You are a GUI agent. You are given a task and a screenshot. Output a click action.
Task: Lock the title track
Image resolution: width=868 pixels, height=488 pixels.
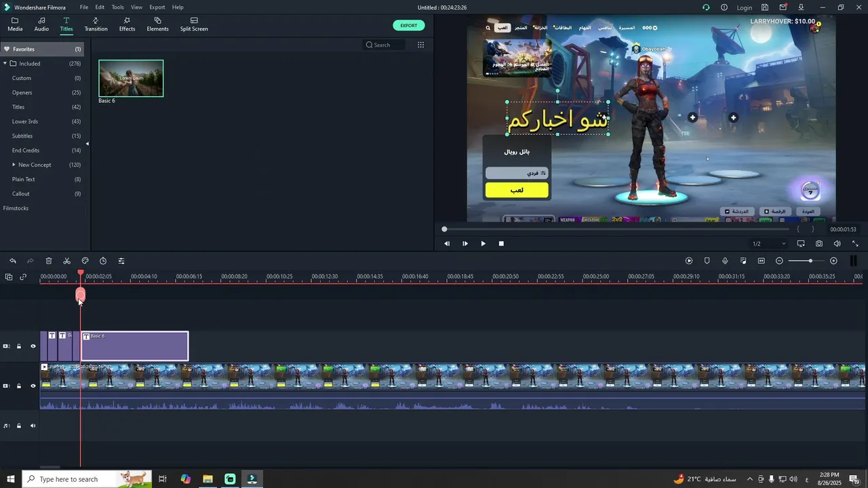tap(19, 346)
